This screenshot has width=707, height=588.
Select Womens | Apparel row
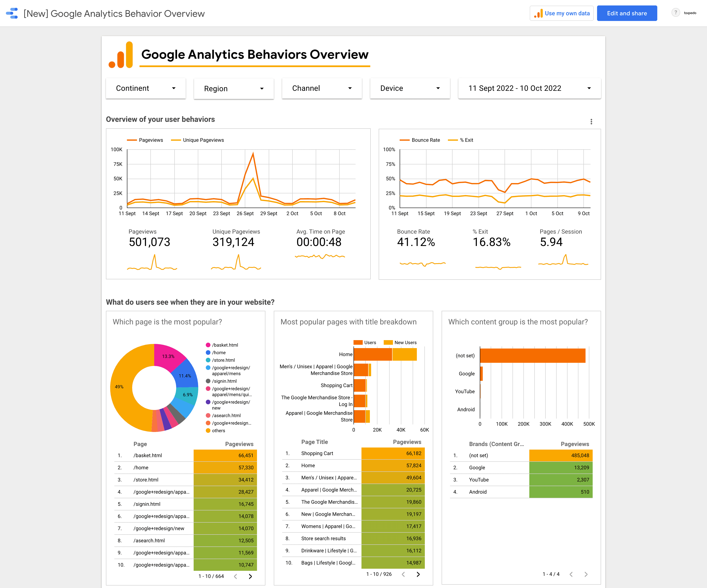(x=353, y=526)
